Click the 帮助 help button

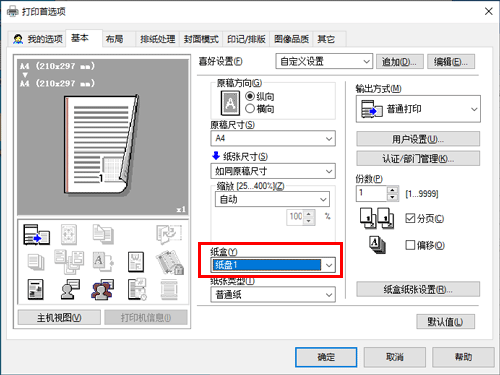point(463,357)
